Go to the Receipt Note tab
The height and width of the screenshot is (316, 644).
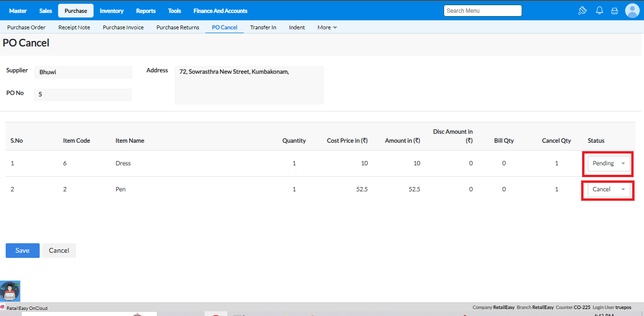74,27
